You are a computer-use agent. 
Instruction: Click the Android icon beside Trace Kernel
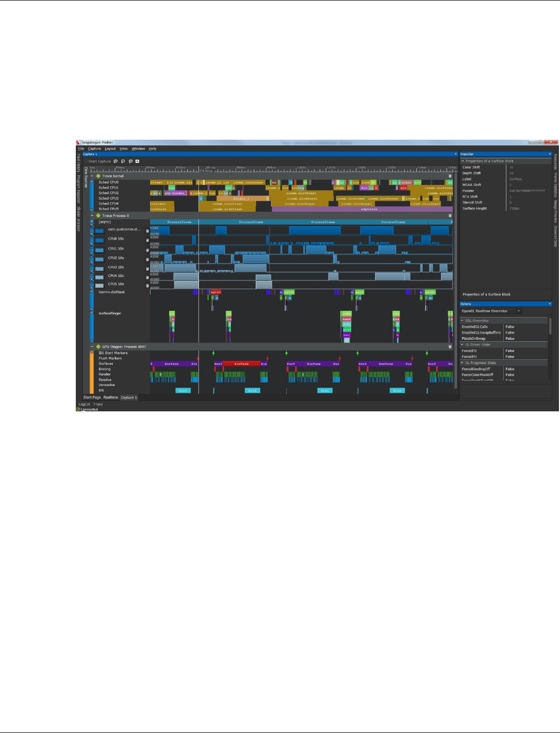(x=98, y=176)
